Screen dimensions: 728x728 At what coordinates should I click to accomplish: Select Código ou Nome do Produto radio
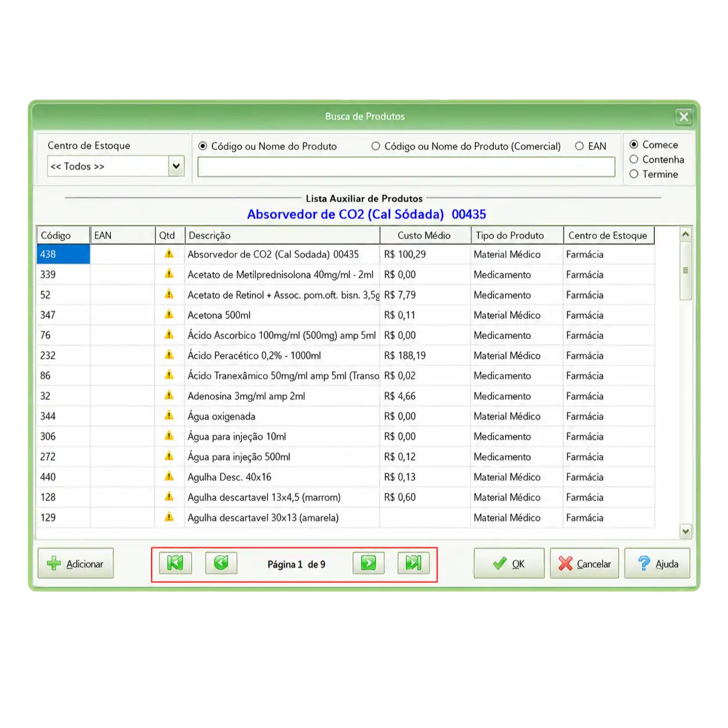(x=203, y=146)
